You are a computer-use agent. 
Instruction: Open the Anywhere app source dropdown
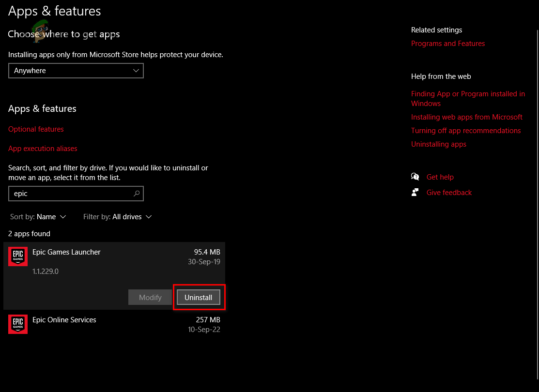(x=76, y=71)
